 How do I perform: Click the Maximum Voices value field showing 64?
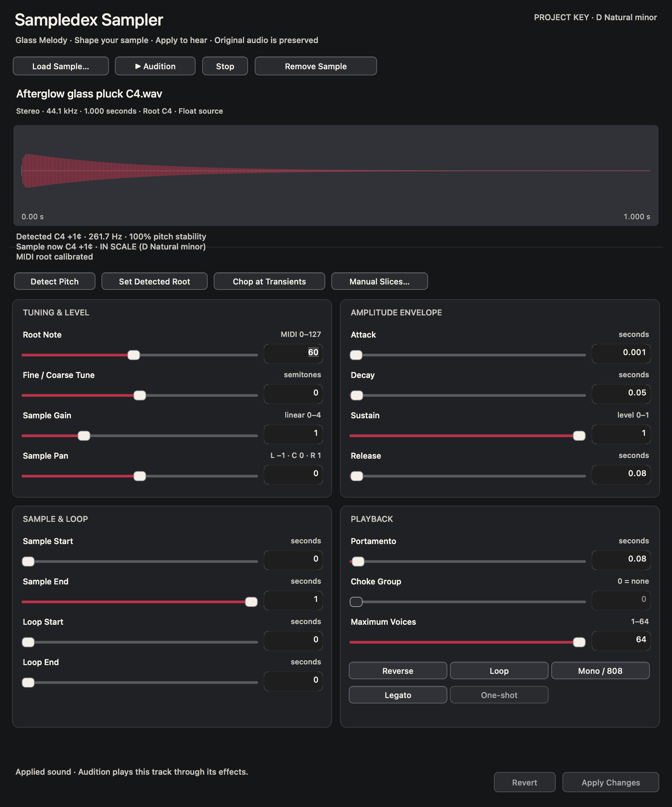pos(621,641)
